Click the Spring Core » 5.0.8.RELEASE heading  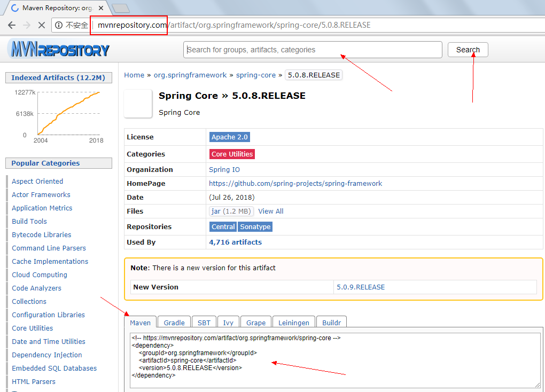pos(232,96)
